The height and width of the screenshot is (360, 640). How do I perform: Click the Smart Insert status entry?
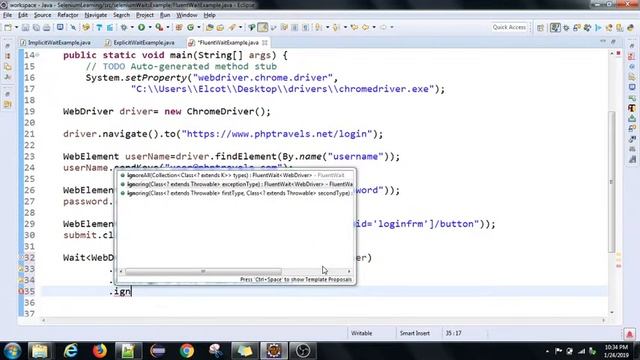click(x=415, y=333)
